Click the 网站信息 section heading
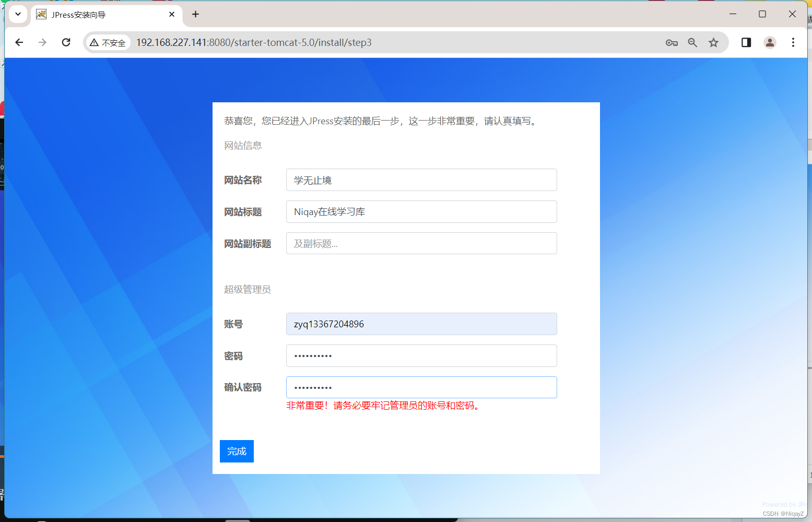Screen dimensions: 812x522 tap(243, 146)
